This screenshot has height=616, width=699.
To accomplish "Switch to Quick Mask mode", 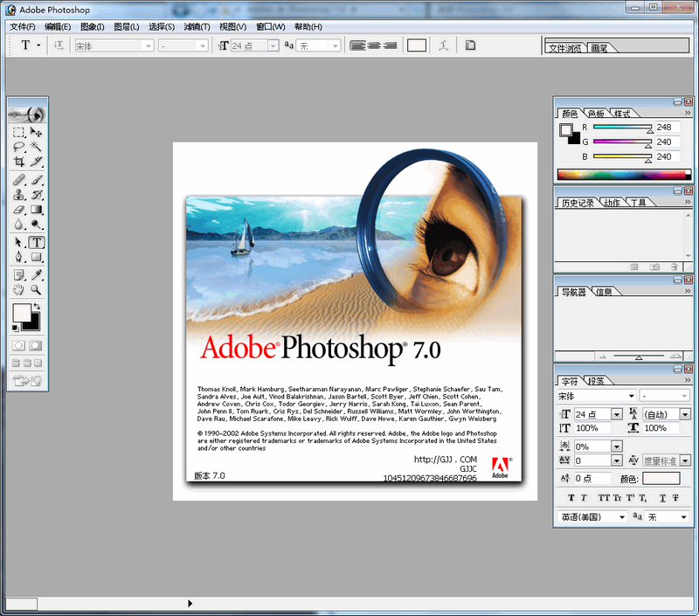I will click(37, 345).
